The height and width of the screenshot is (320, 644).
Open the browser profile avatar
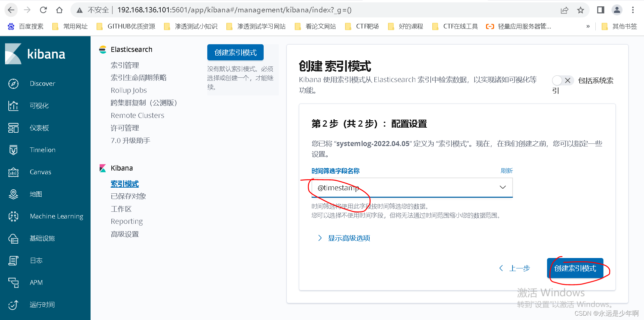(617, 10)
